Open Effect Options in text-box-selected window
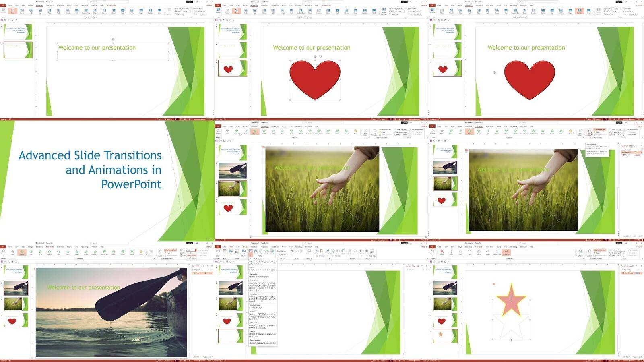This screenshot has width=644, height=362. coord(169,11)
